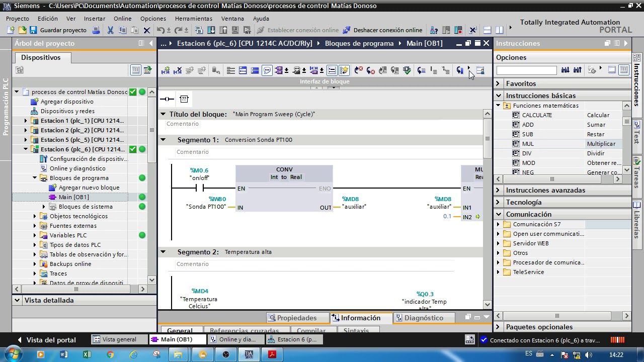Expand Instrucciones avanzadas section
Viewport: 644px width, 362px height.
(x=498, y=190)
